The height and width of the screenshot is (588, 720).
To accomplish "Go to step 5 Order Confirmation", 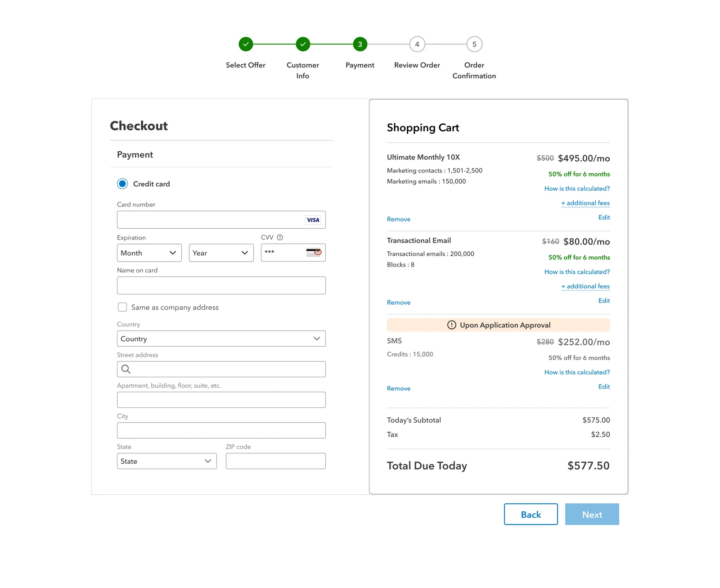I will (x=474, y=44).
